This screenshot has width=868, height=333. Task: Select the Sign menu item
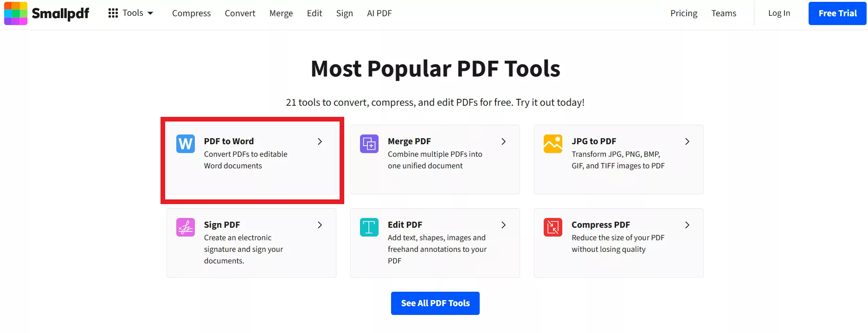click(344, 13)
